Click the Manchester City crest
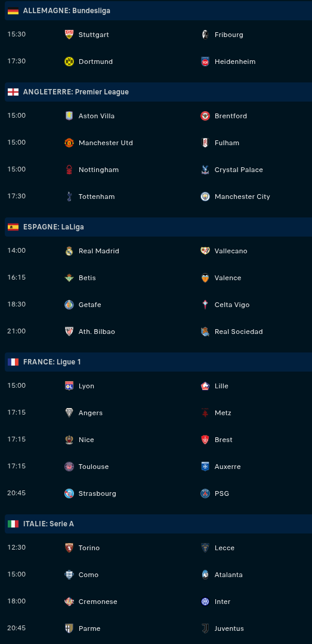The height and width of the screenshot is (644, 312). [205, 197]
